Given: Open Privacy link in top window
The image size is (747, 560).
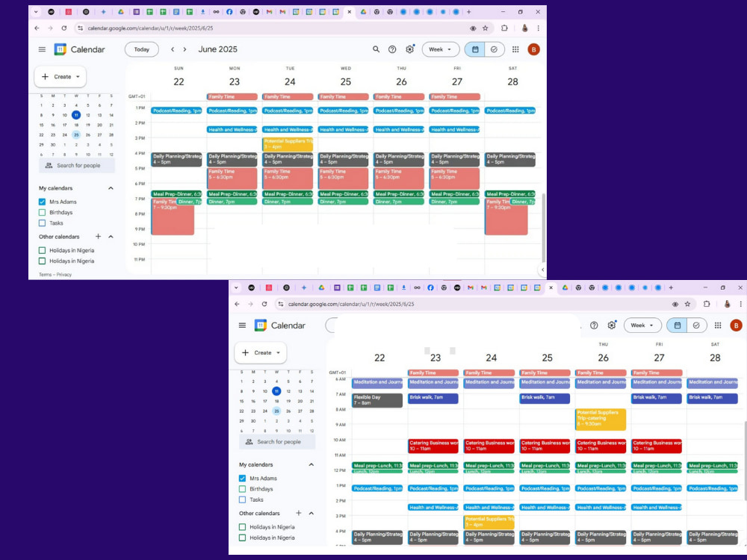Looking at the screenshot, I should pos(63,275).
